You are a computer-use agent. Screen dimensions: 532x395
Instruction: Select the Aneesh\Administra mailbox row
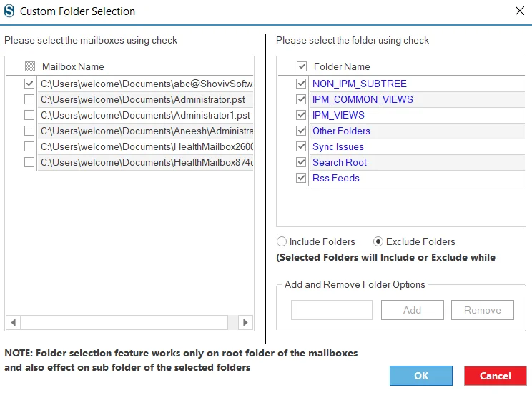(146, 131)
